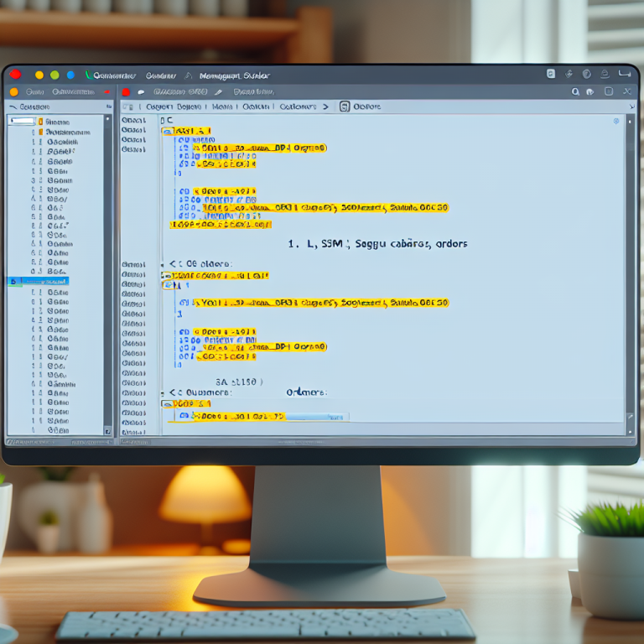Screen dimensions: 644x644
Task: Select the highlighted blue row in left sidebar
Action: [39, 282]
